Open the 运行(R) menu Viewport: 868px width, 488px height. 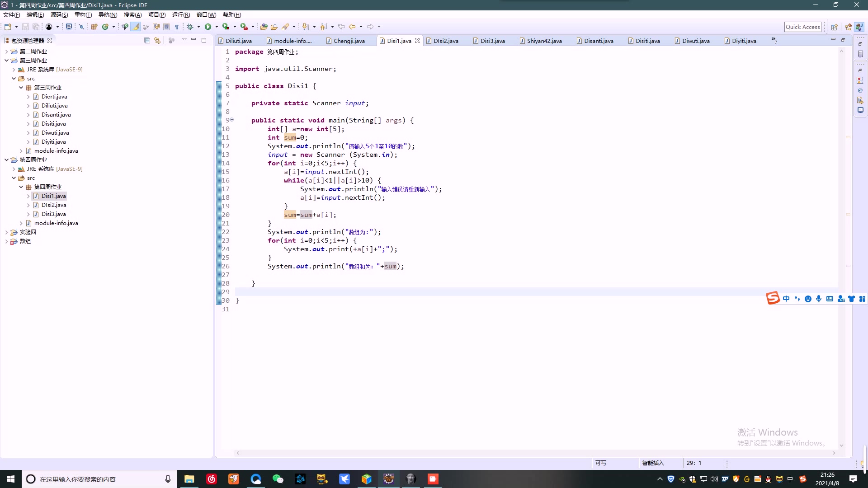coord(181,15)
